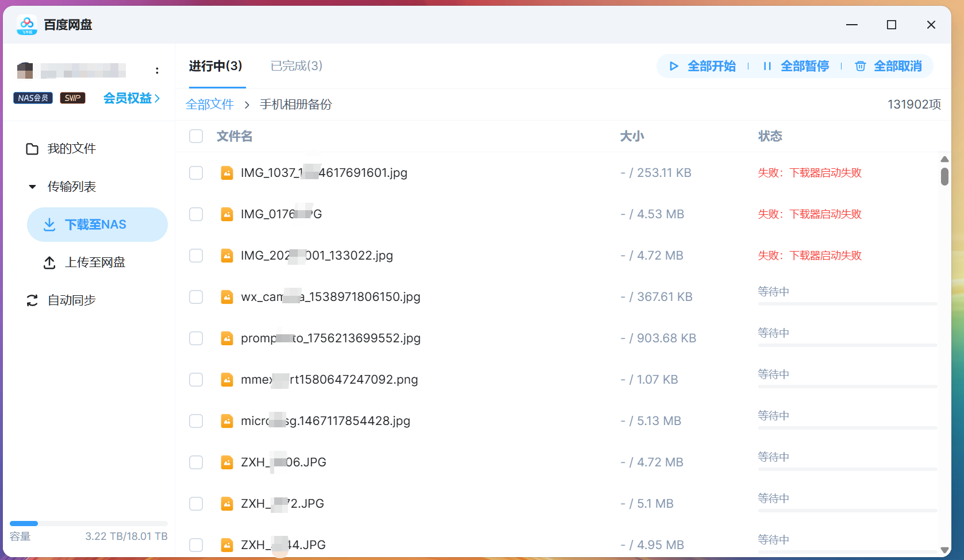964x560 pixels.
Task: Open 全部文件 from the breadcrumb
Action: [x=210, y=105]
